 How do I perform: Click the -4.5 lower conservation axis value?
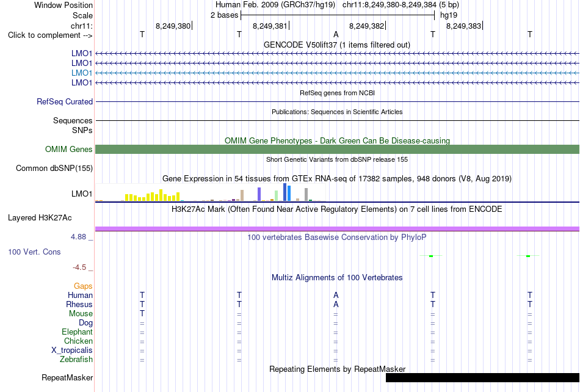[79, 267]
